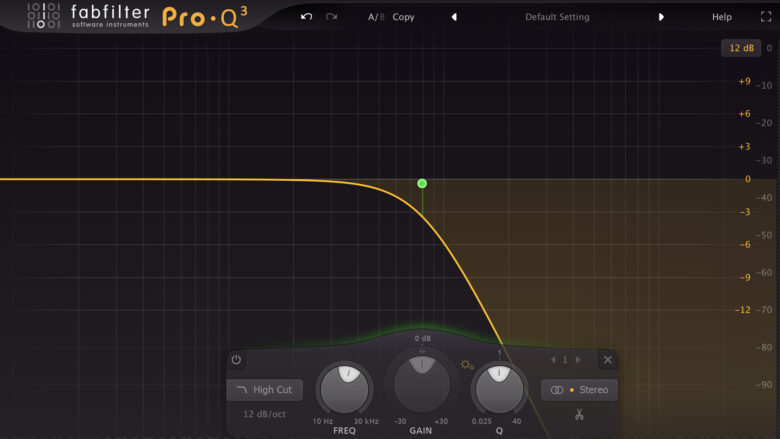Click the 30 kHz label under FREQ knob
This screenshot has width=780, height=439.
coord(366,421)
